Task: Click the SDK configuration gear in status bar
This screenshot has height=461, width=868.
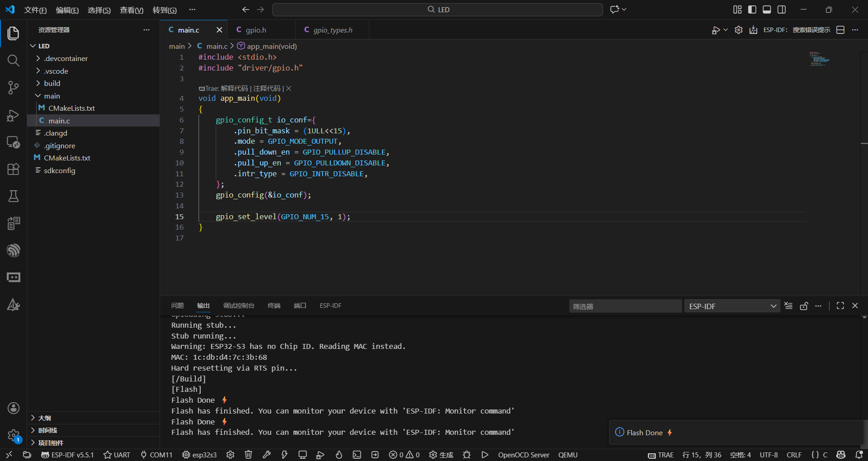Action: [230, 455]
